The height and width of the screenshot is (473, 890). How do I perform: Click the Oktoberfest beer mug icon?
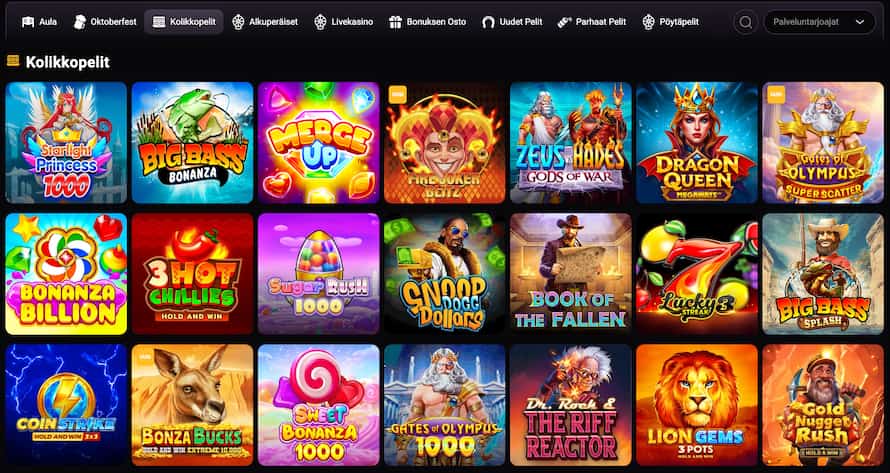tap(80, 22)
